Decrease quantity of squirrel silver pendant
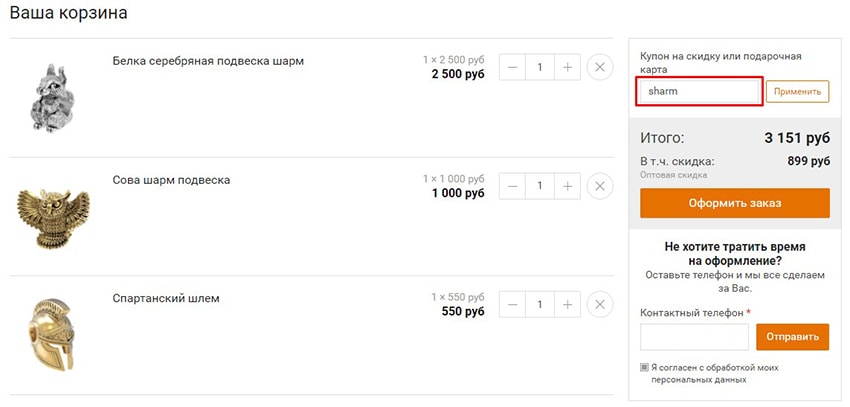Viewport: 850px width, 407px height. click(513, 67)
